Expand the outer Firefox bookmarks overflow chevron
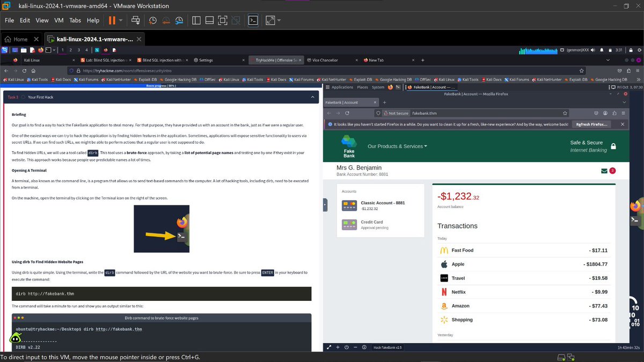This screenshot has width=644, height=362. coord(638,79)
